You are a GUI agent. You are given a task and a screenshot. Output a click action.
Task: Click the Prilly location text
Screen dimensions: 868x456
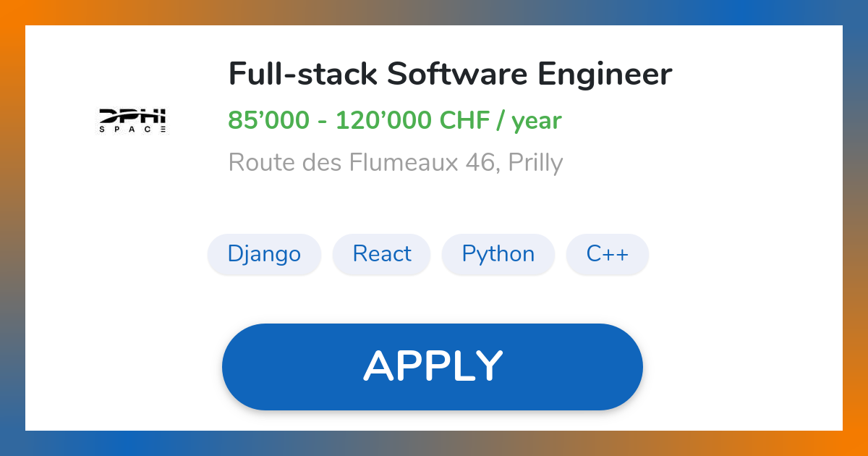click(537, 162)
